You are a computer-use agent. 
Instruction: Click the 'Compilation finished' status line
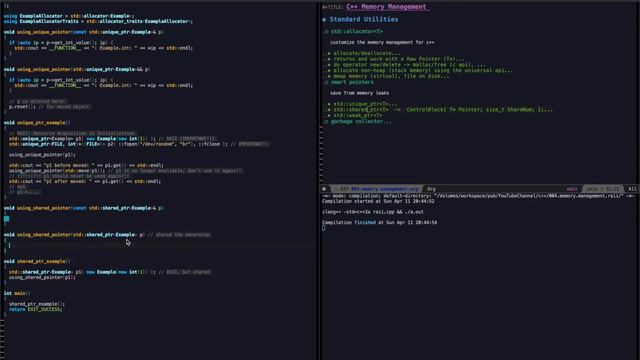(379, 222)
